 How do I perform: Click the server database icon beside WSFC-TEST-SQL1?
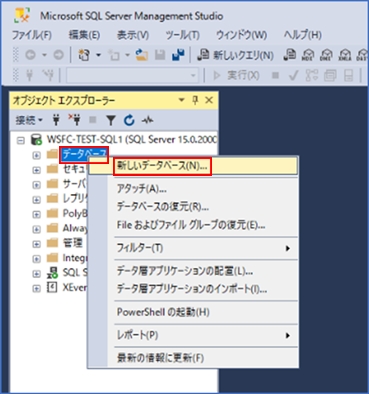tap(36, 139)
